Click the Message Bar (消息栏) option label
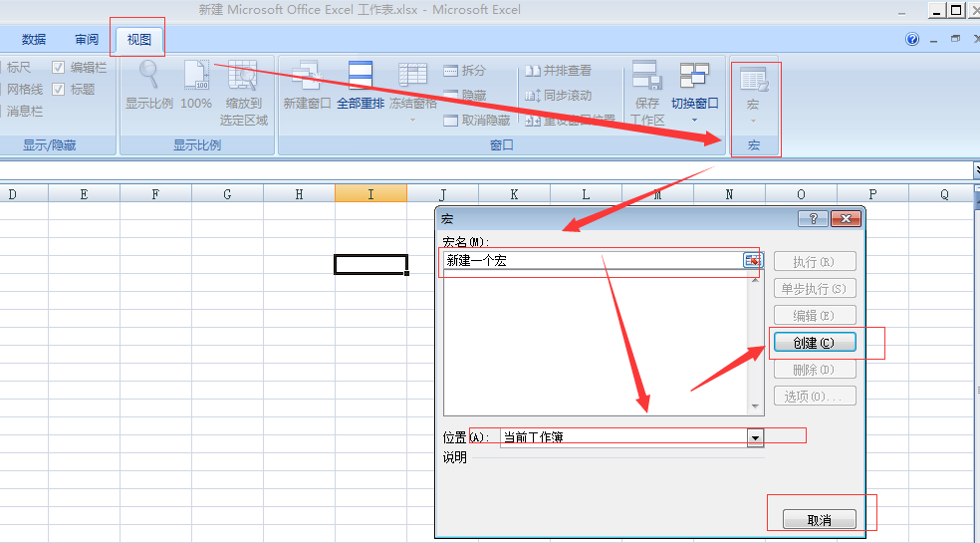This screenshot has height=543, width=980. [24, 111]
